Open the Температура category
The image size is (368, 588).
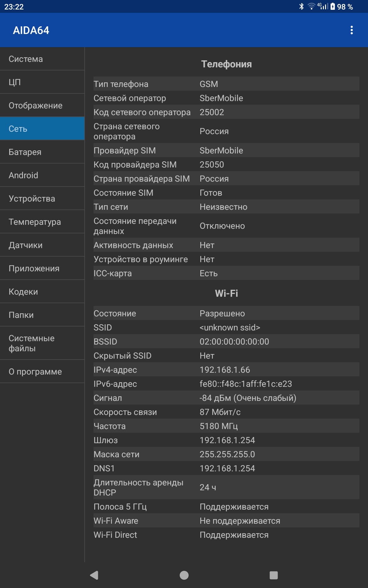point(42,222)
